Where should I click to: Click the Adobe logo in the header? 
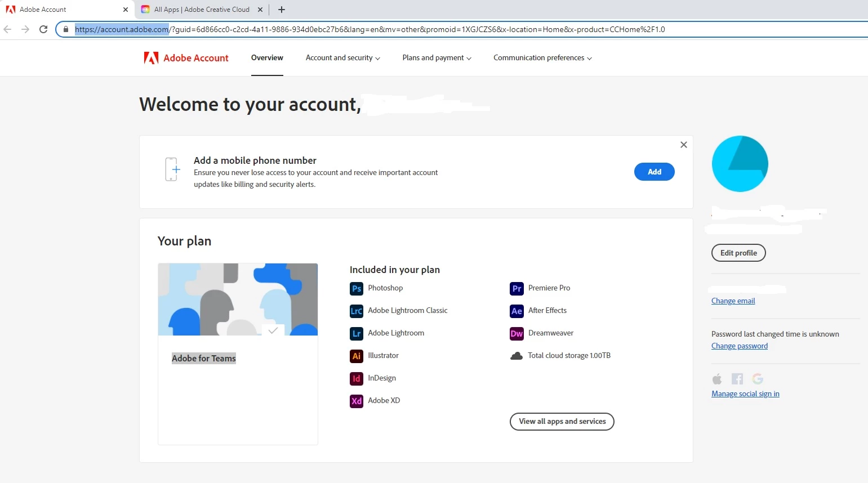(151, 58)
